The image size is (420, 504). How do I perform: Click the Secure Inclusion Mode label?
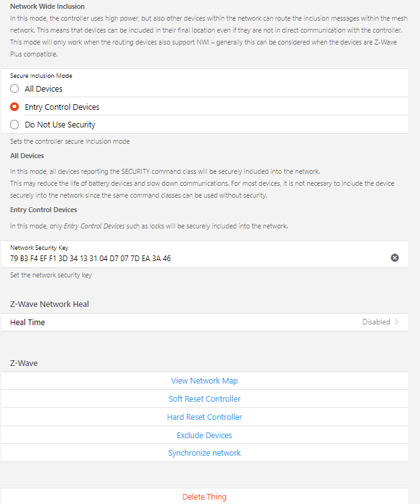(41, 76)
